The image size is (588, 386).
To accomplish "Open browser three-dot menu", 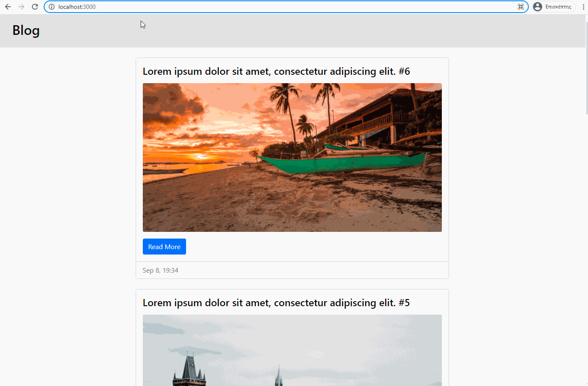I will (583, 7).
